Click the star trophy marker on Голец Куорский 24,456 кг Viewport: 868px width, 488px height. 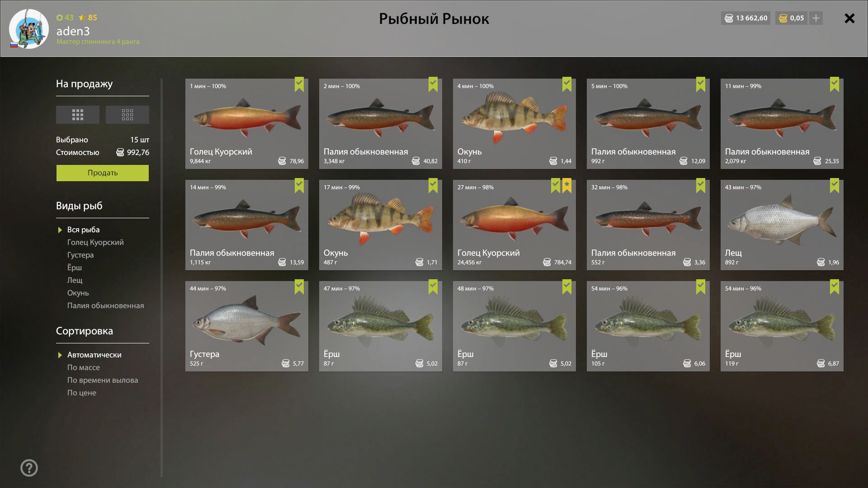pyautogui.click(x=567, y=185)
